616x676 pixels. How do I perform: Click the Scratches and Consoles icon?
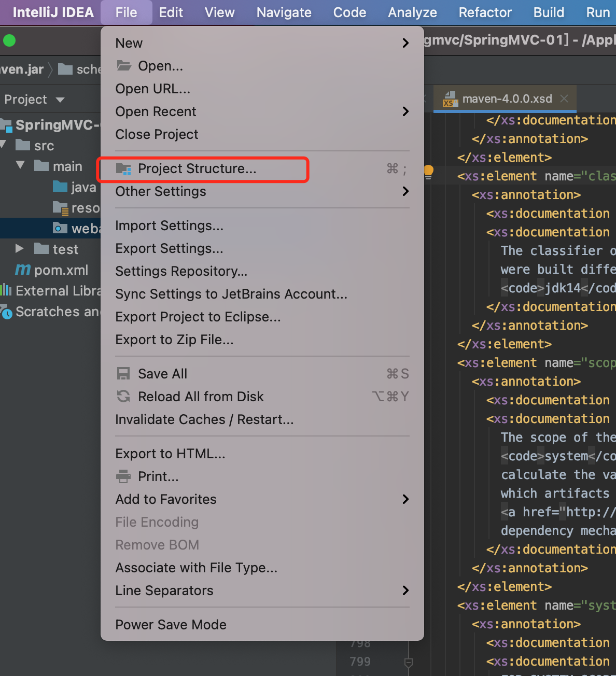point(6,312)
